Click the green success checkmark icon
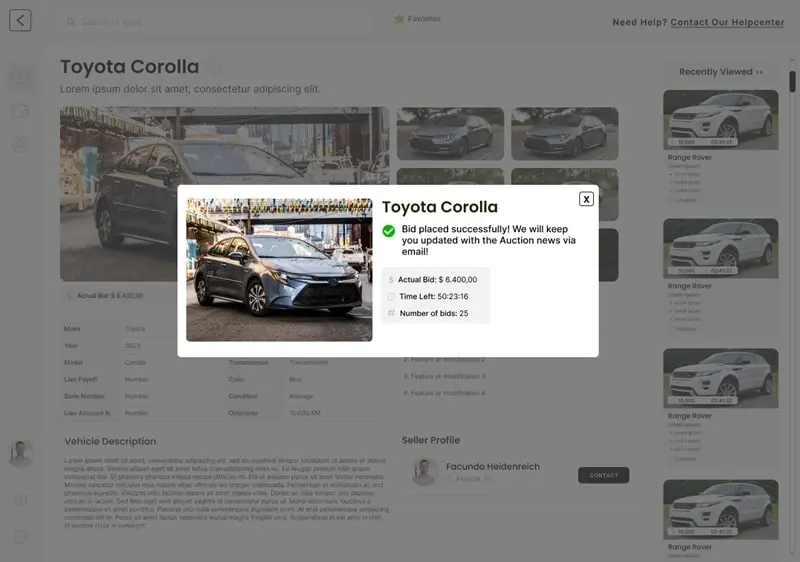 click(389, 231)
